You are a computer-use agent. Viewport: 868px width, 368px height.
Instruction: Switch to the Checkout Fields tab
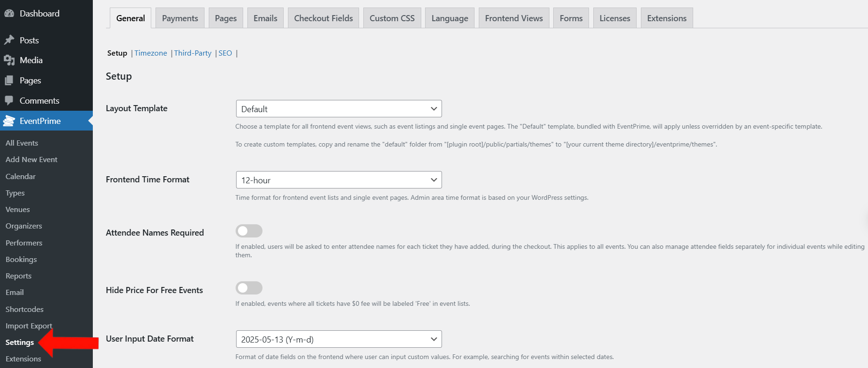tap(323, 18)
